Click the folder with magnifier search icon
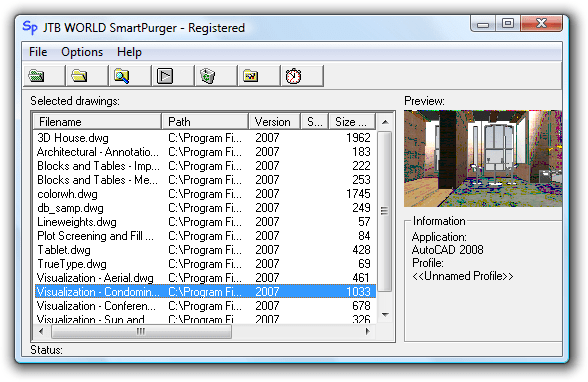 tap(122, 76)
